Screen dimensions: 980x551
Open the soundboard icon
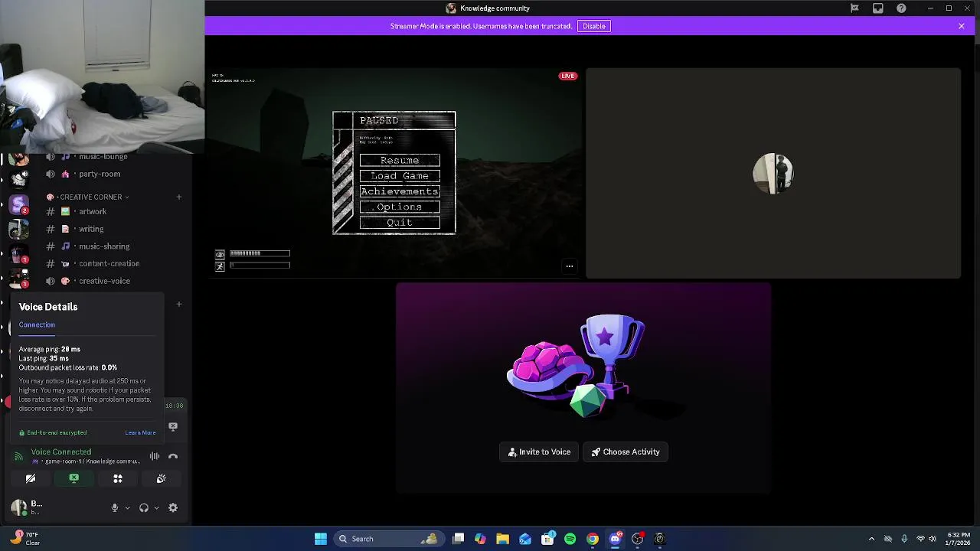click(162, 478)
